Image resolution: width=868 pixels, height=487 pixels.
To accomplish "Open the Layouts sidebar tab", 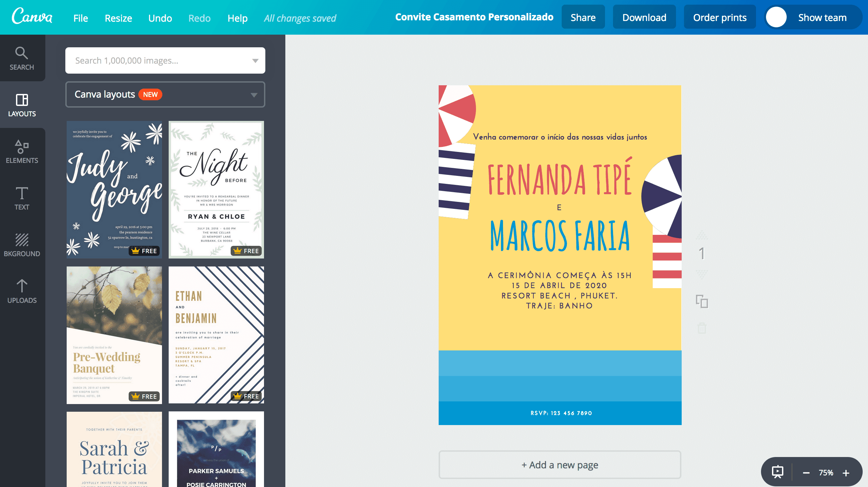I will [22, 105].
